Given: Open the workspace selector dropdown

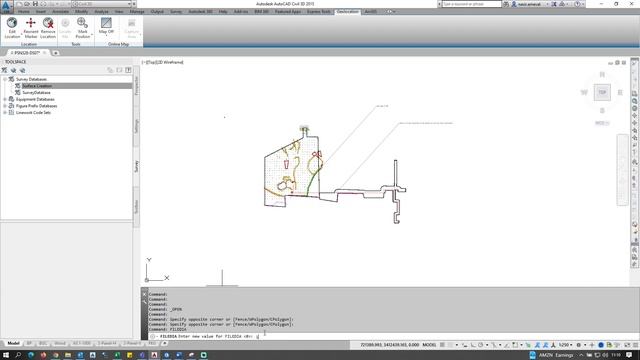Looking at the screenshot, I should pyautogui.click(x=102, y=4).
